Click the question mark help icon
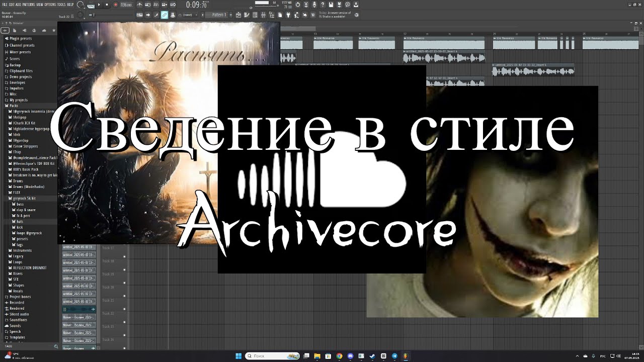Screen dimensions: 644x362 (x=323, y=5)
